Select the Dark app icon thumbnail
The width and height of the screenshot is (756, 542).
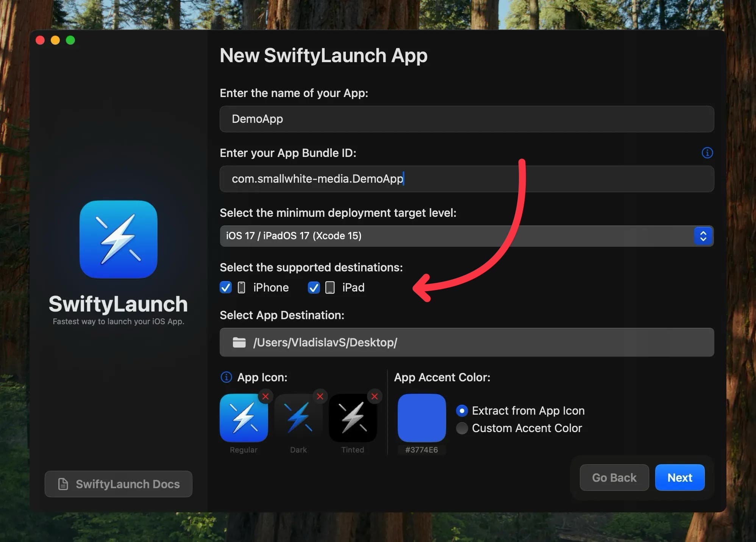pyautogui.click(x=298, y=418)
